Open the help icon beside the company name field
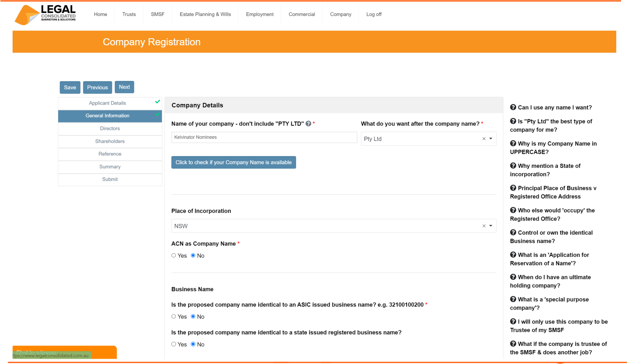Image resolution: width=627 pixels, height=364 pixels. (x=309, y=124)
